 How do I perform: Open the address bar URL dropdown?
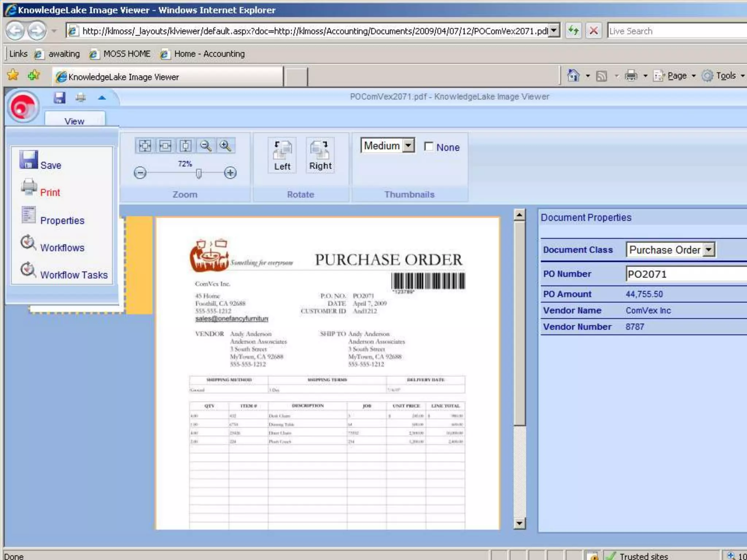pyautogui.click(x=554, y=31)
